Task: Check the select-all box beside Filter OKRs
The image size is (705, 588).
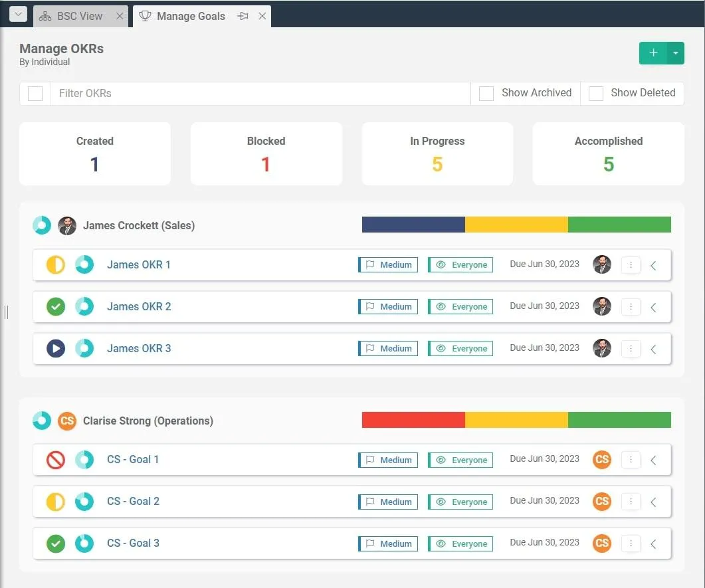Action: (35, 94)
